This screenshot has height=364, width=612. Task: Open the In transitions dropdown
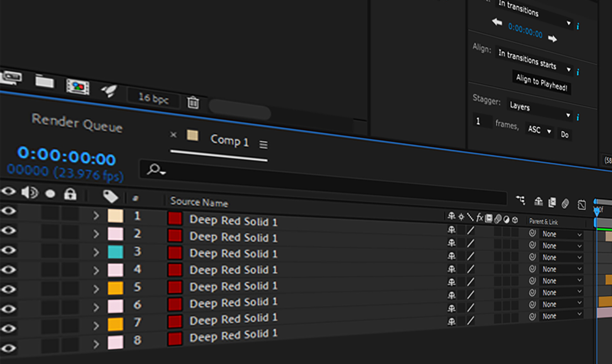click(535, 13)
